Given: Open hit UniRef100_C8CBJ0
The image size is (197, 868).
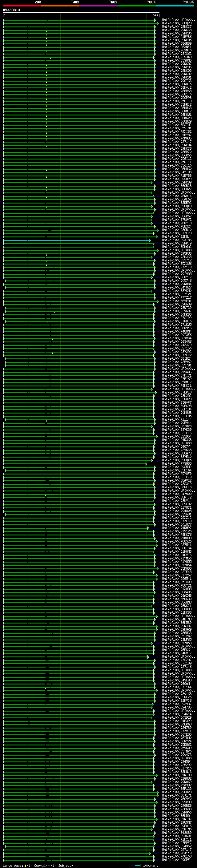Looking at the screenshot, I should [177, 230].
